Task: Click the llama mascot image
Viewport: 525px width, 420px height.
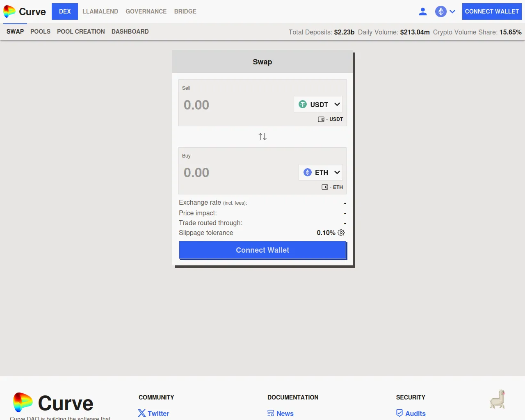Action: tap(498, 399)
